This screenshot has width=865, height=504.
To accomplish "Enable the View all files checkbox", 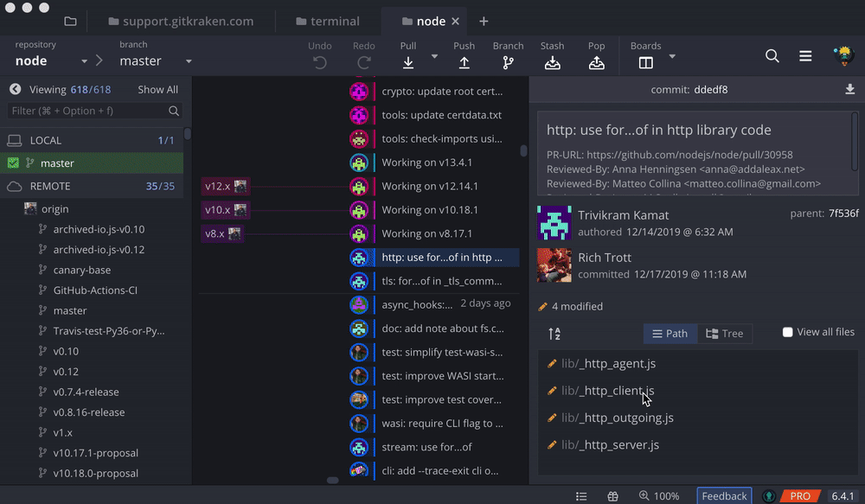I will [788, 332].
